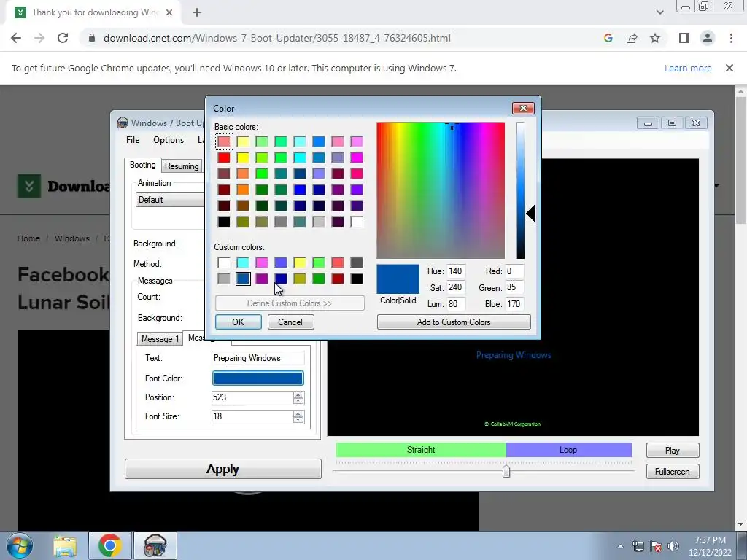747x560 pixels.
Task: Click the Action Center flag icon
Action: pyautogui.click(x=656, y=546)
